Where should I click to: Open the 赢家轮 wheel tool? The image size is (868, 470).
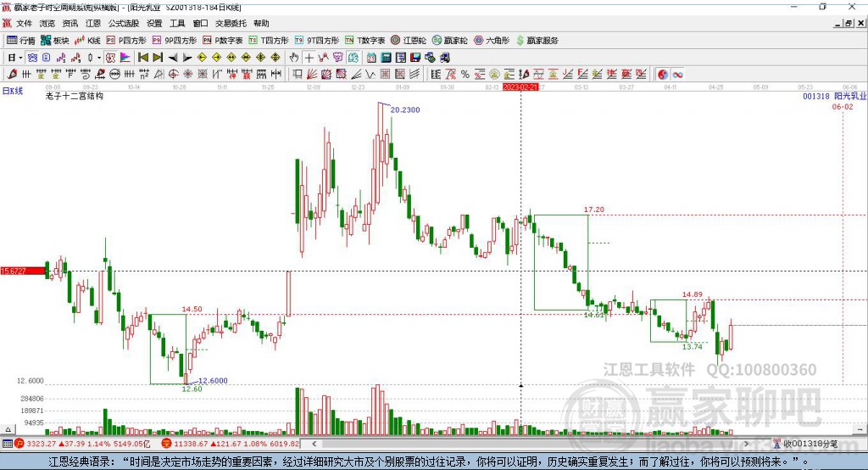click(x=449, y=41)
